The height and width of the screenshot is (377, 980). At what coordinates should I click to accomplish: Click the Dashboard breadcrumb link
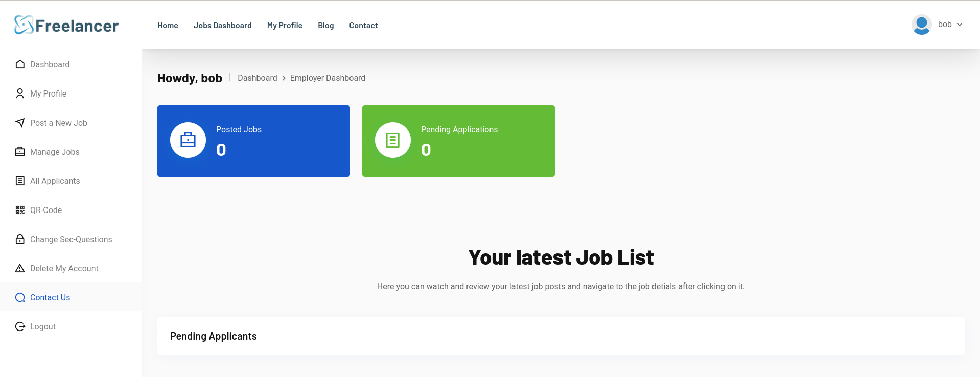(x=258, y=78)
